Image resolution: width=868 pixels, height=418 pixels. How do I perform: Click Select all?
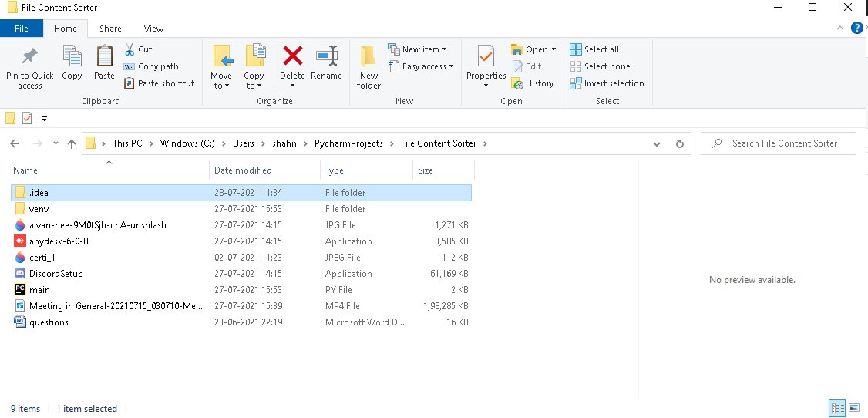[594, 49]
